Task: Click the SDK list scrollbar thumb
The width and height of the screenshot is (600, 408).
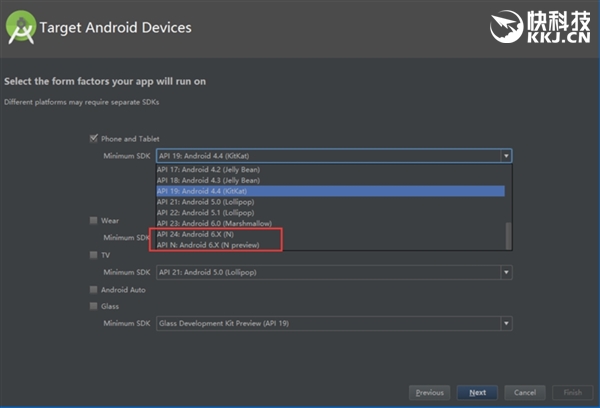Action: (x=509, y=236)
